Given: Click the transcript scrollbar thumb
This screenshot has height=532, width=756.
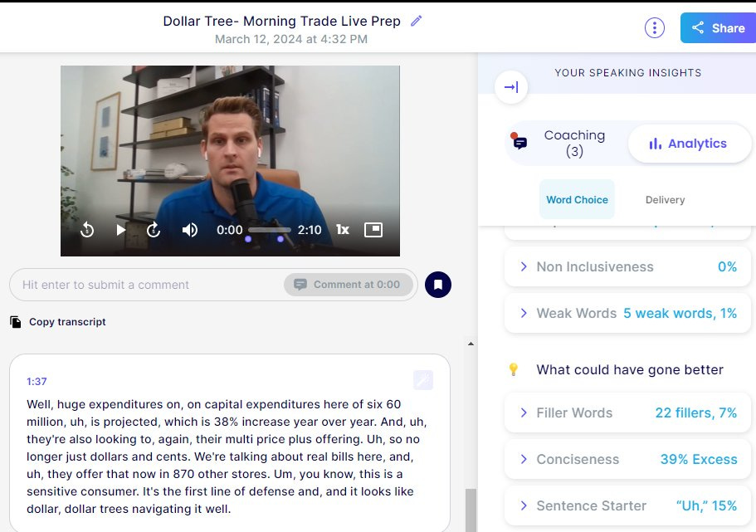Looking at the screenshot, I should [x=471, y=510].
